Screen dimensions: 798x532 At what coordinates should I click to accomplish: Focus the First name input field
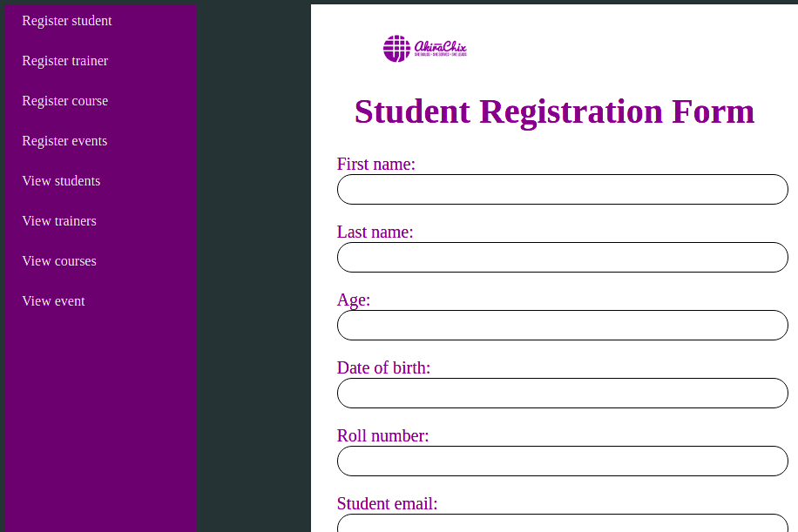[562, 190]
